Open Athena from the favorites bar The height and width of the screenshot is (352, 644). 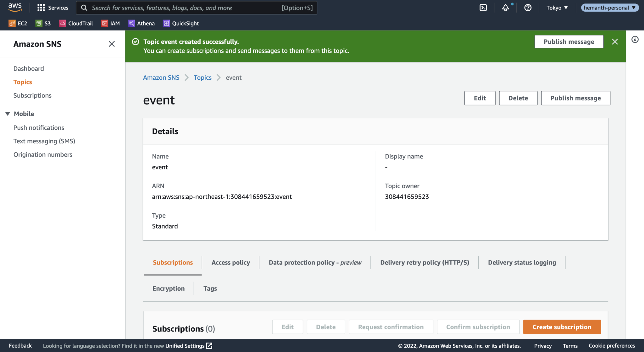coord(142,23)
